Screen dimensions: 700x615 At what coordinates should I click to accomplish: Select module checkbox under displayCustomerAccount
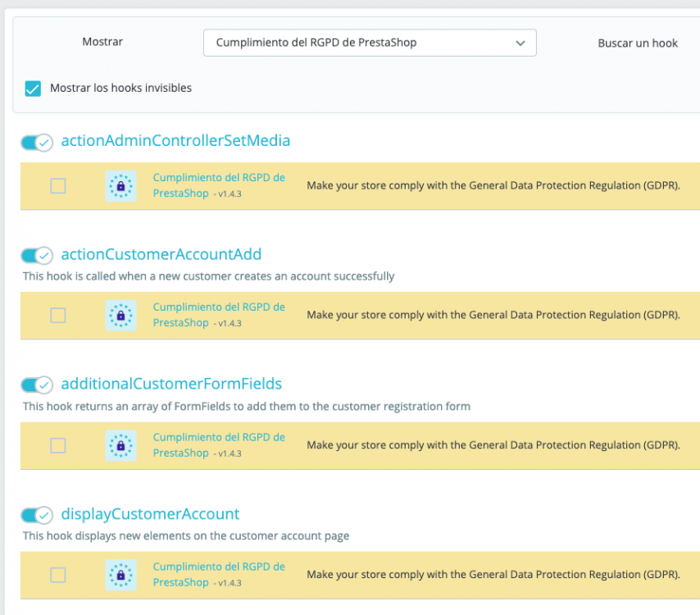coord(58,575)
